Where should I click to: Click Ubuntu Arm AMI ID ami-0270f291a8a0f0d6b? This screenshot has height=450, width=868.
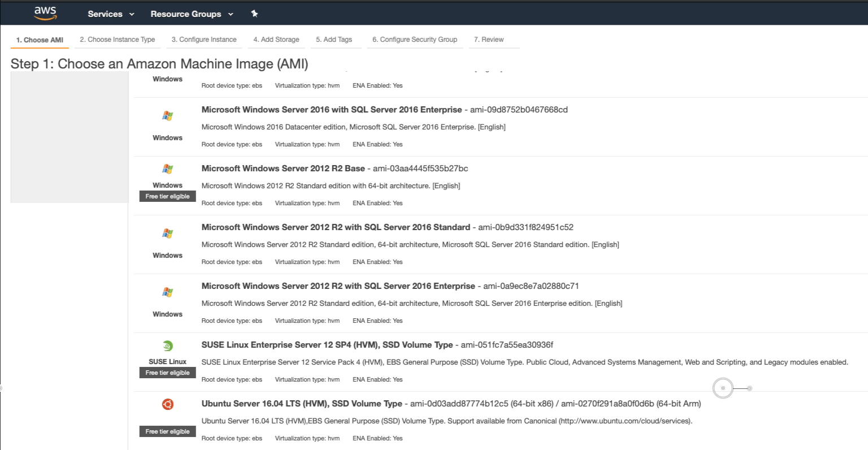(x=607, y=404)
